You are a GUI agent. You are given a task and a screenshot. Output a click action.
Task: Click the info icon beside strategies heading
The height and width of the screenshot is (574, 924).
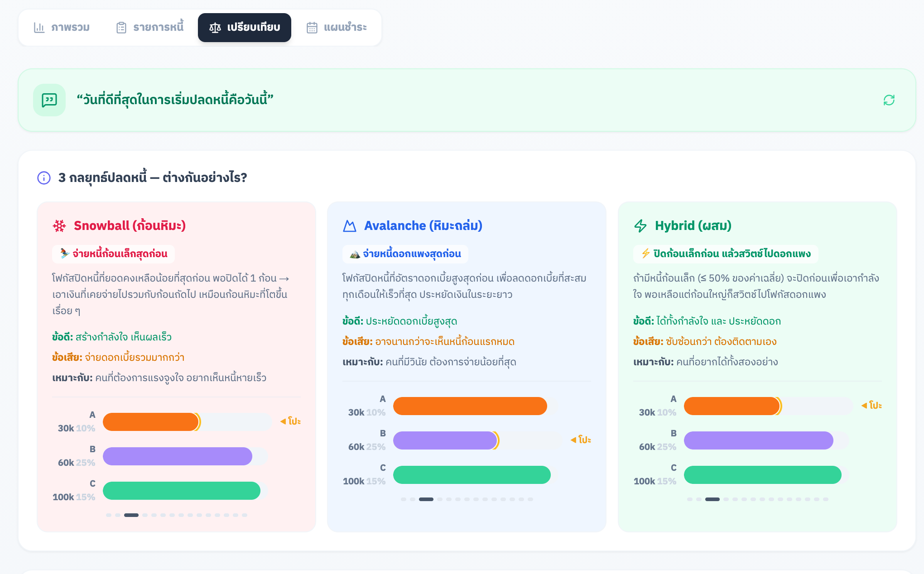(44, 178)
